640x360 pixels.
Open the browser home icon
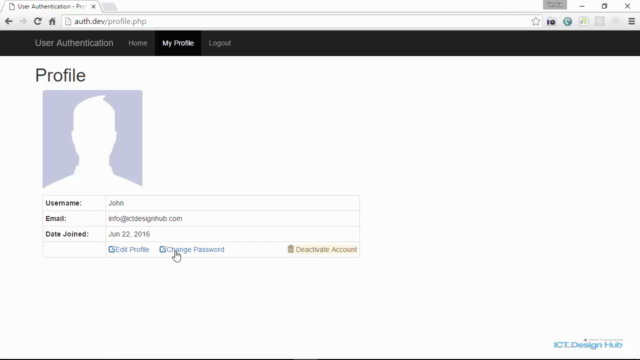click(52, 21)
